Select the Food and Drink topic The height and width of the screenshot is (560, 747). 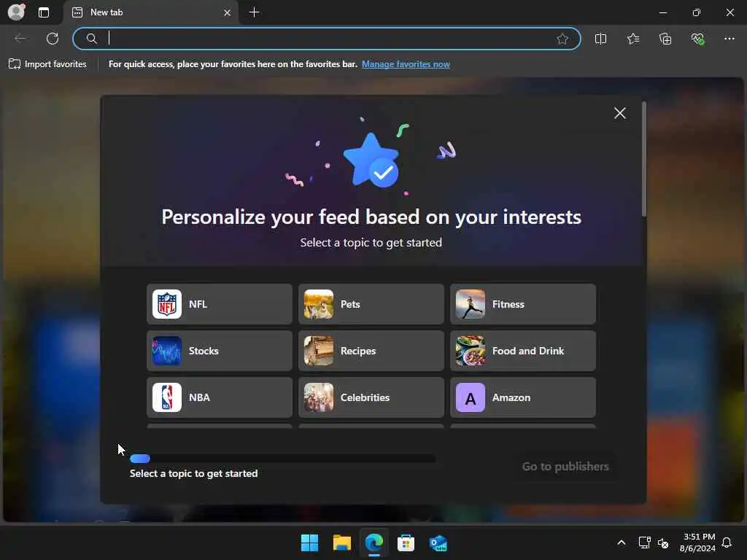[x=523, y=351]
